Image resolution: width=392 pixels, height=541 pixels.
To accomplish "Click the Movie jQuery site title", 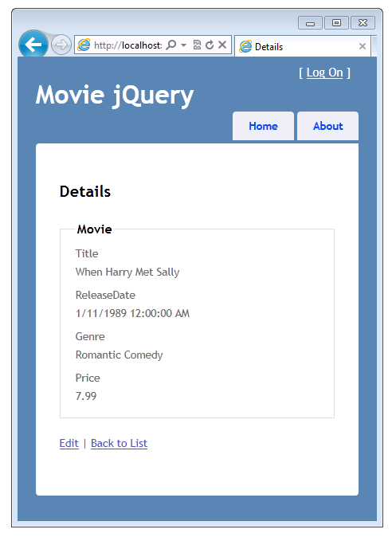I will [115, 96].
